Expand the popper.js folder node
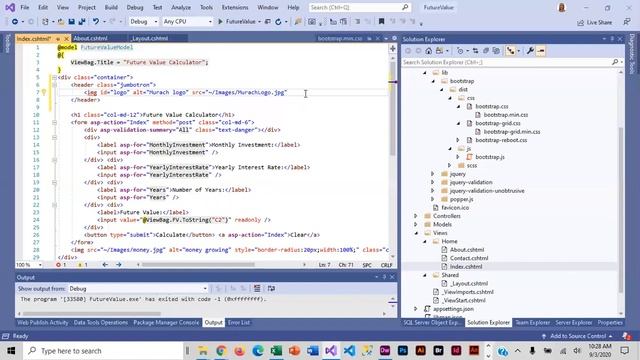 point(433,199)
